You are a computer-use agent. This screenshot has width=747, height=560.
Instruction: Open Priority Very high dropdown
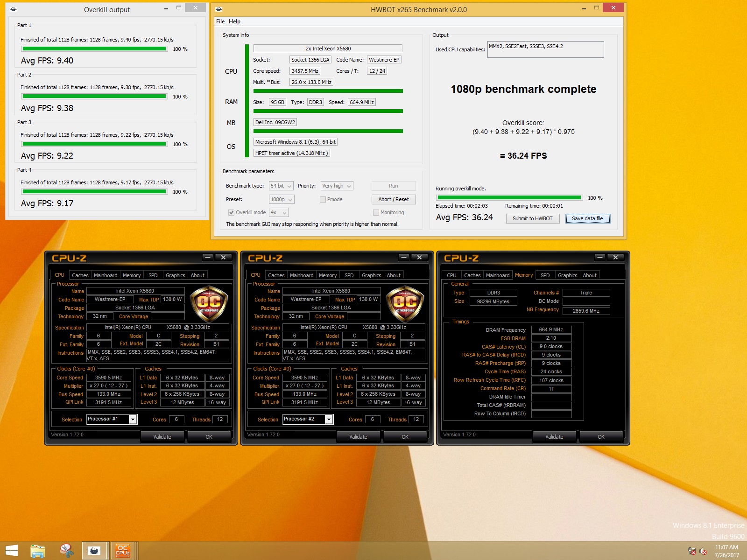(x=337, y=186)
